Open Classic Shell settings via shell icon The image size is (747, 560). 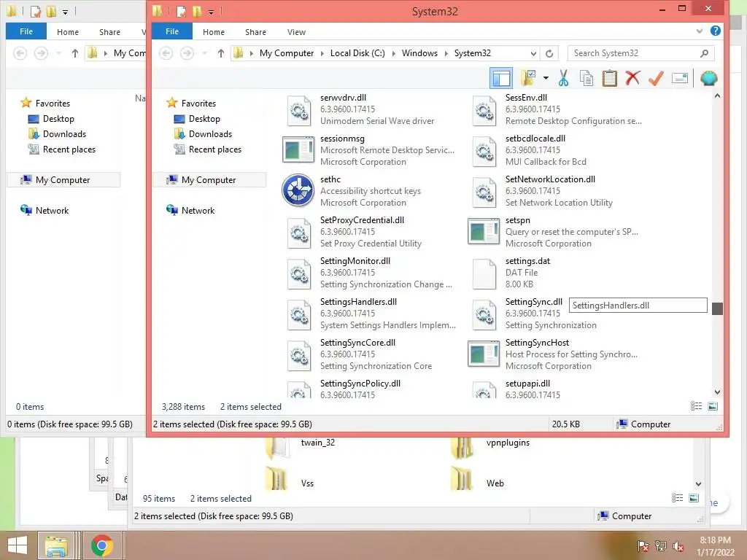[x=708, y=78]
